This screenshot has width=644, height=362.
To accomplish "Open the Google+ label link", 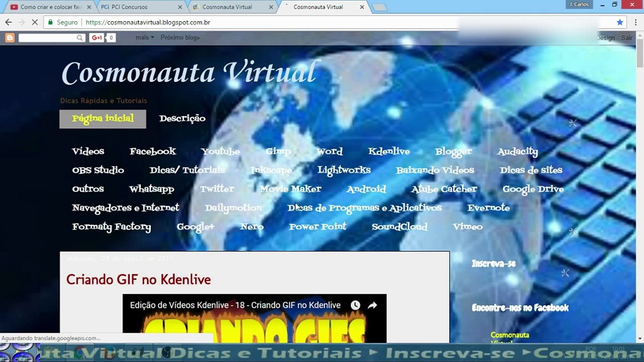I will coord(195,227).
